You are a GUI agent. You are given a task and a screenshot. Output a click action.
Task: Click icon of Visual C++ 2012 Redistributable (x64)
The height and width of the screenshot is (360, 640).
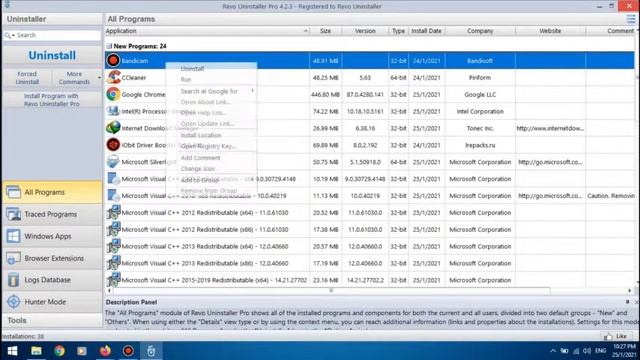point(113,213)
